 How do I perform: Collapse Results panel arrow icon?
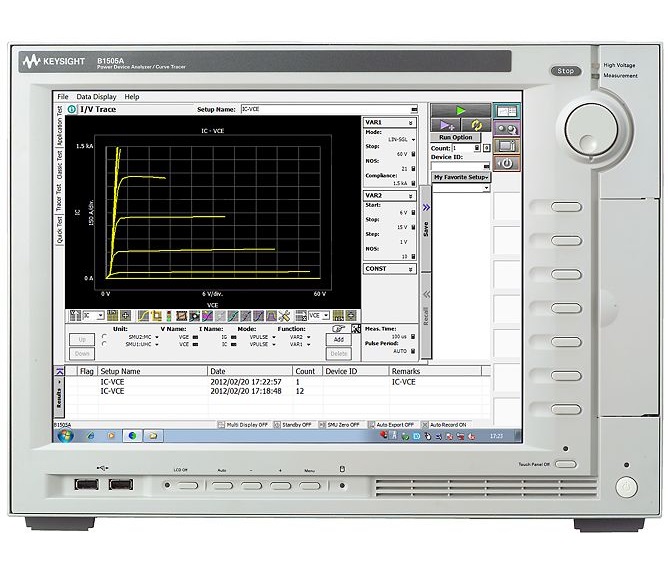pyautogui.click(x=59, y=371)
